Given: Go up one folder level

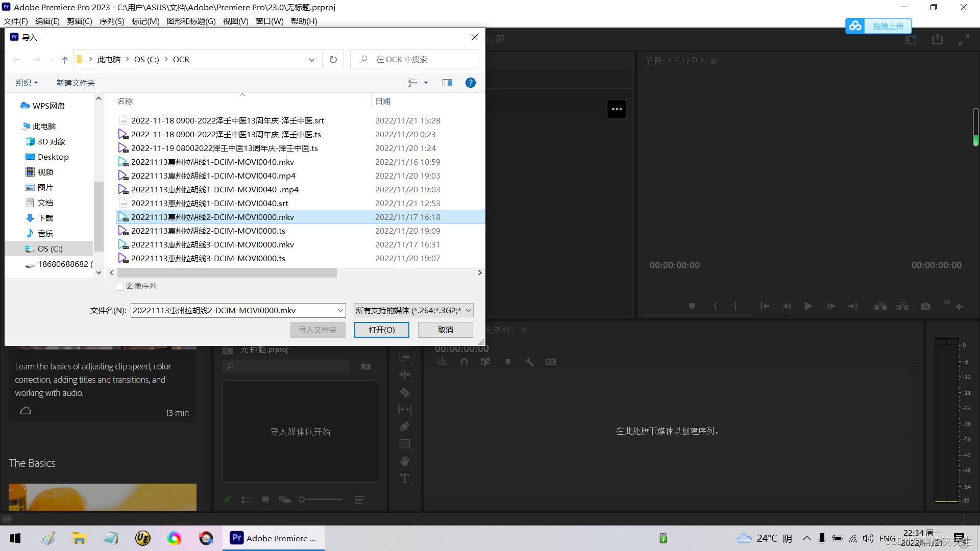Looking at the screenshot, I should tap(65, 60).
